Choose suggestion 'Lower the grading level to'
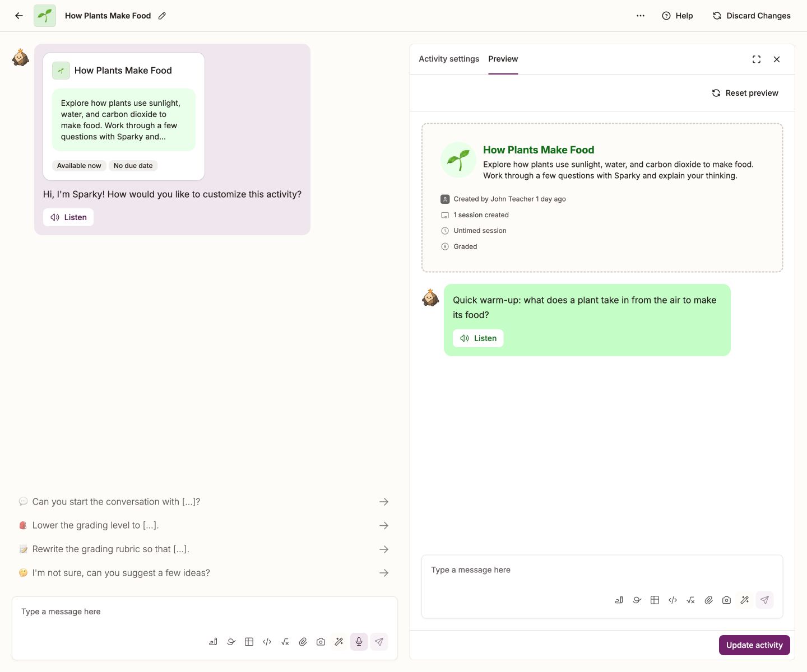 204,525
